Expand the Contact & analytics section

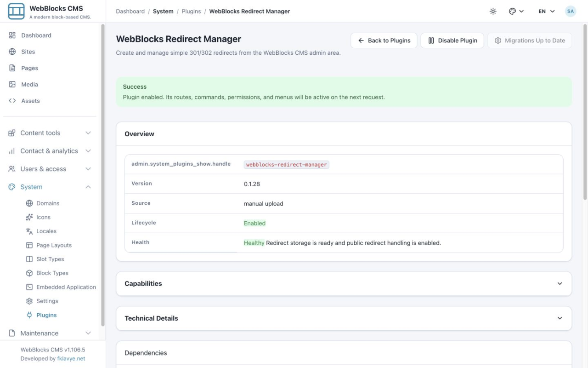[x=50, y=151]
